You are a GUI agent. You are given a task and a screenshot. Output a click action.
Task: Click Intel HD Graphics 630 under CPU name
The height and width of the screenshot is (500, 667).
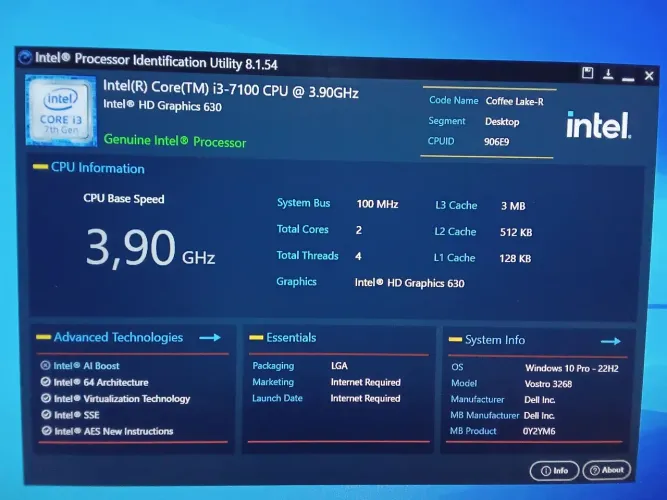(x=162, y=105)
